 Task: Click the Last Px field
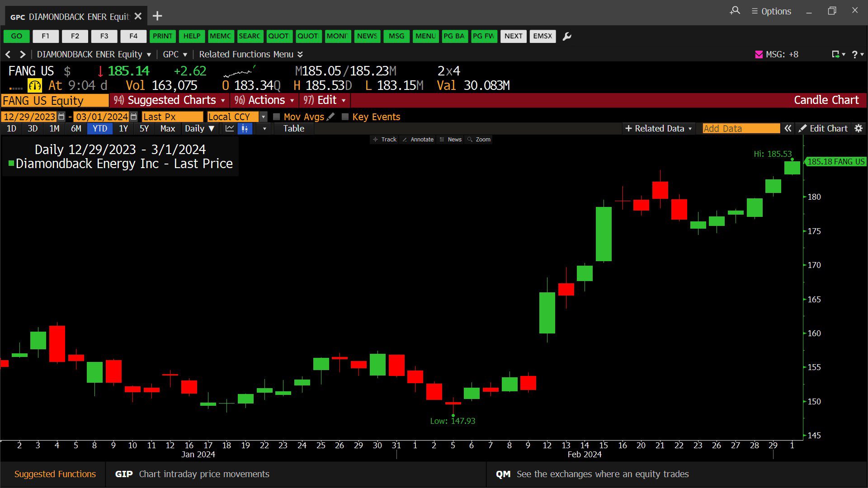[x=172, y=117]
